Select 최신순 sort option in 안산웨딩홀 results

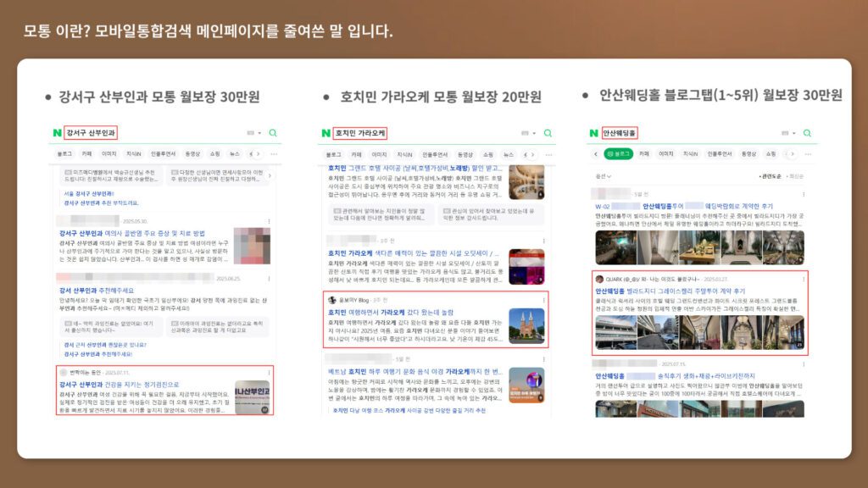[x=795, y=176]
